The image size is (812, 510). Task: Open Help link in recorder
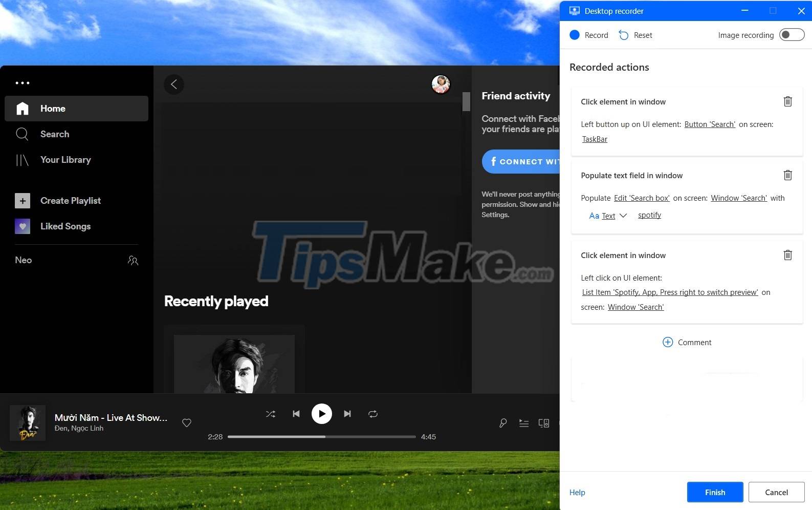point(577,492)
